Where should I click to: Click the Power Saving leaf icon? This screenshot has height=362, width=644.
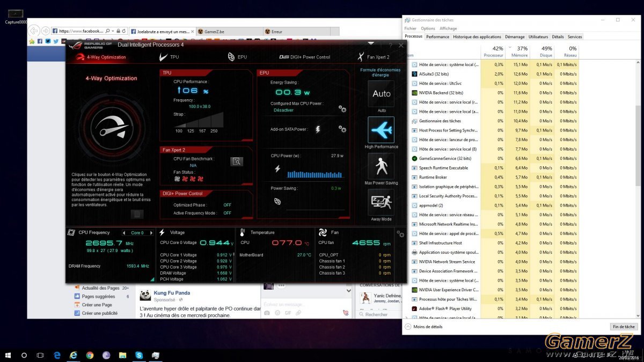click(277, 202)
